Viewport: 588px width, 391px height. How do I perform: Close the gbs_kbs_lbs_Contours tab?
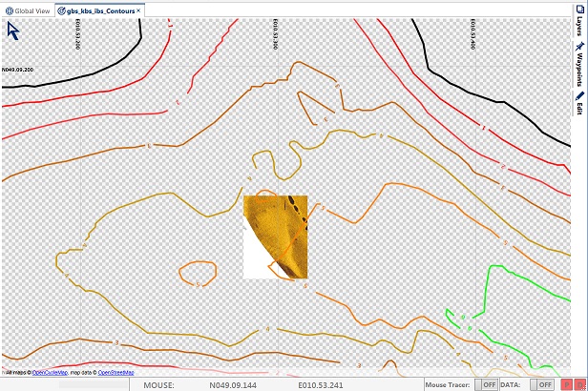(x=140, y=10)
